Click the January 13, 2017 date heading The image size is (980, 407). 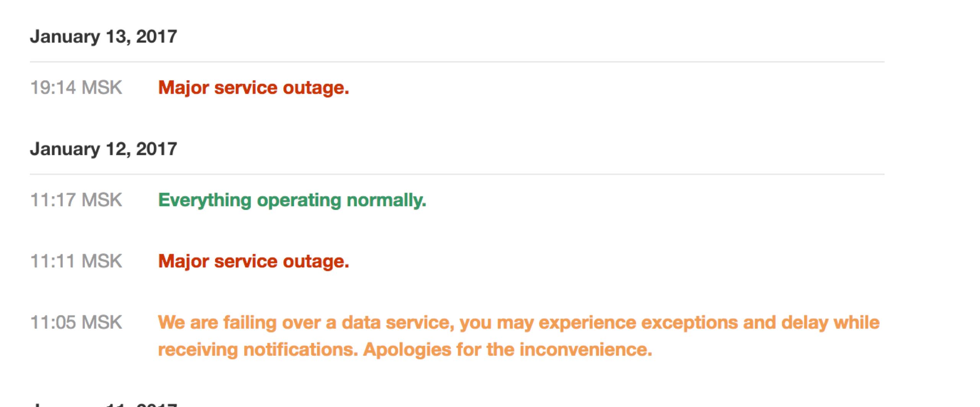(x=103, y=37)
